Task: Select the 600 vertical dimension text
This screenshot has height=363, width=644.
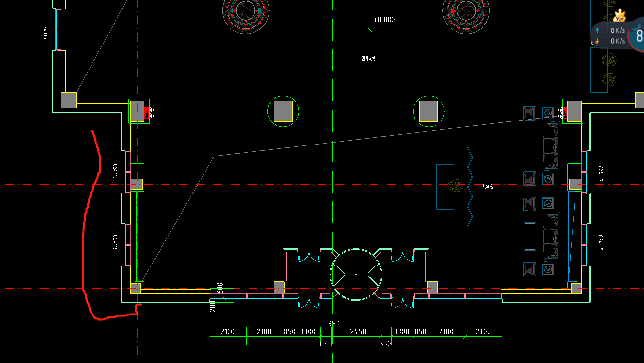Action: (220, 288)
